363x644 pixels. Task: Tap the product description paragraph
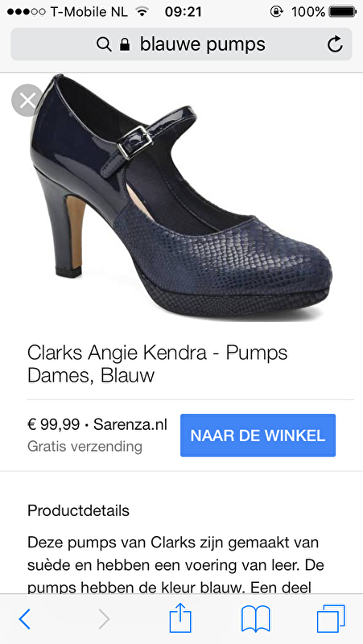pyautogui.click(x=175, y=565)
